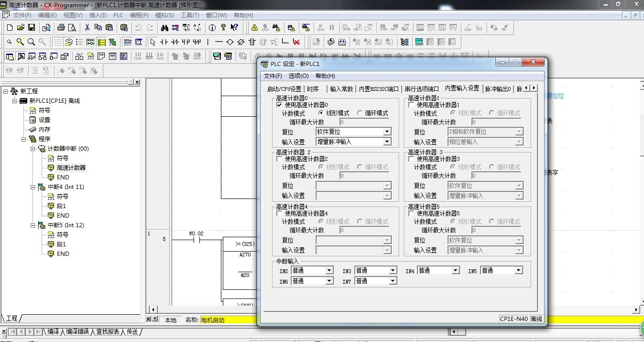Click the yellow question mark Help icon
The width and height of the screenshot is (644, 342).
pos(223,27)
